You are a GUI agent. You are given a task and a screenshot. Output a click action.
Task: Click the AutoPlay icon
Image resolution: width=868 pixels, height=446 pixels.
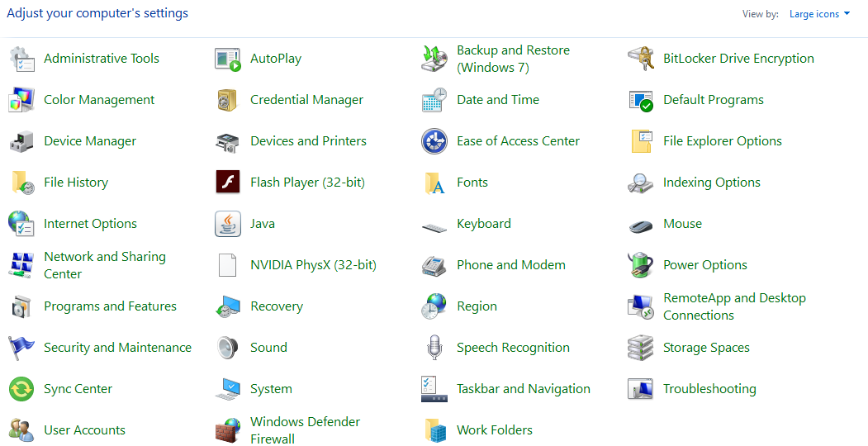[x=228, y=59]
